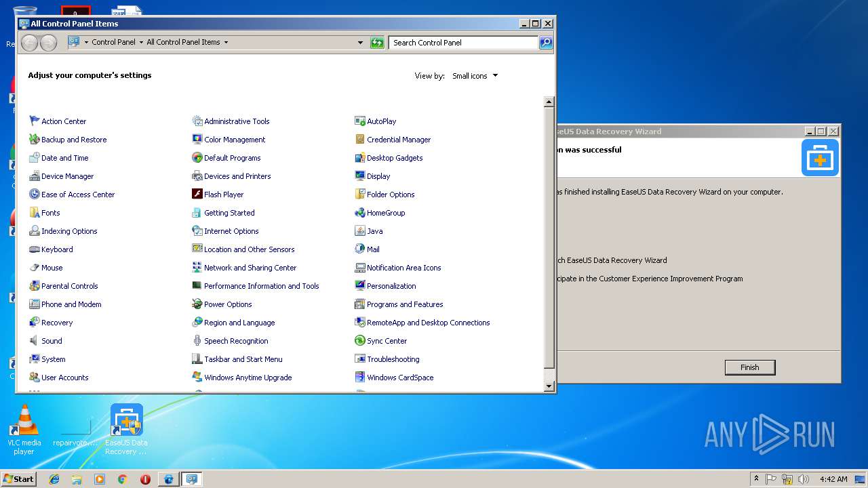The image size is (868, 488).
Task: Open the Backup and Restore icon
Action: (x=35, y=139)
